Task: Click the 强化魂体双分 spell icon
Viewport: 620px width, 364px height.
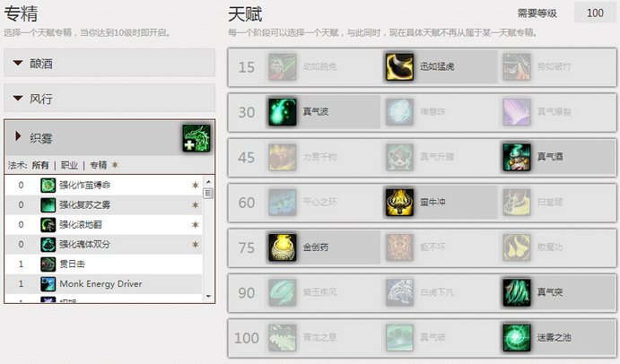Action: point(48,244)
